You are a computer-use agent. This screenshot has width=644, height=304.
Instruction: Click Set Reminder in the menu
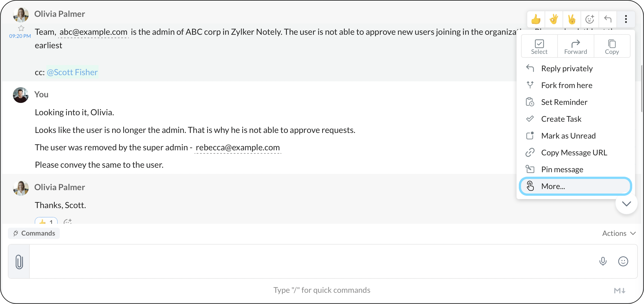[564, 102]
